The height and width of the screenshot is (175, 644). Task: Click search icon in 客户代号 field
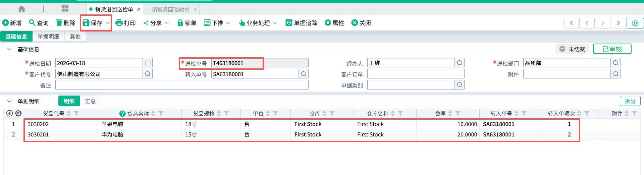pyautogui.click(x=148, y=74)
